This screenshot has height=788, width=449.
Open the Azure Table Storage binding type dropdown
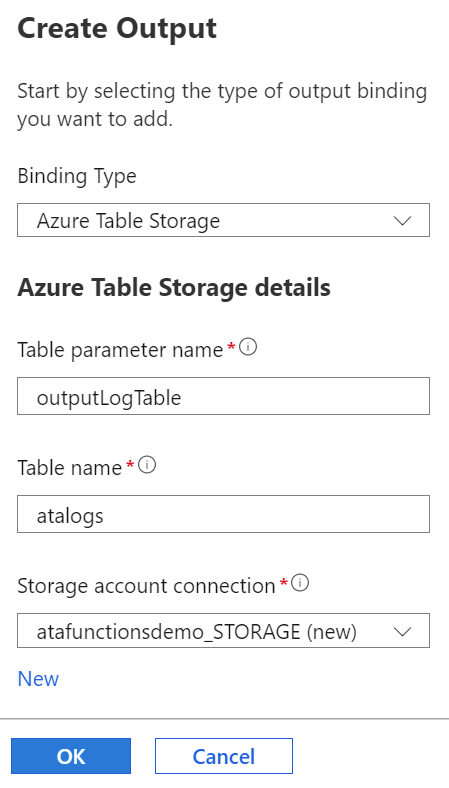[223, 220]
